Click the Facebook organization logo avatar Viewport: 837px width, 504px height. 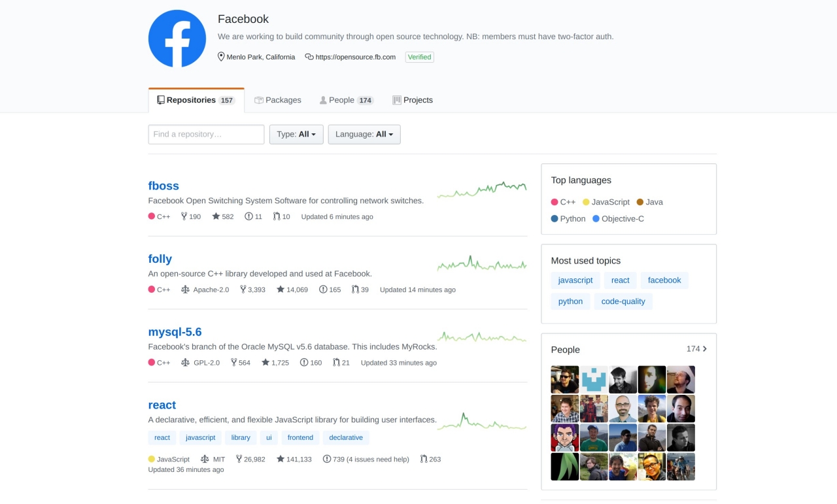point(177,39)
